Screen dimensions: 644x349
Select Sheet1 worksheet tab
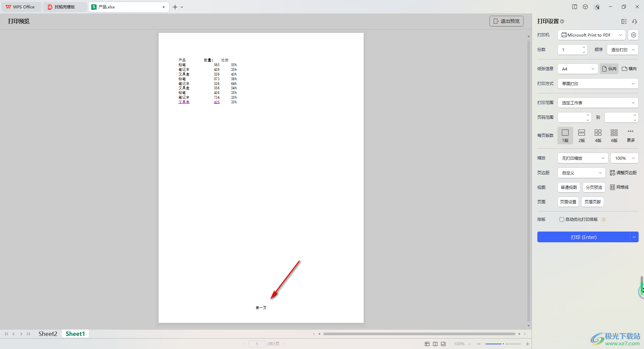(75, 334)
